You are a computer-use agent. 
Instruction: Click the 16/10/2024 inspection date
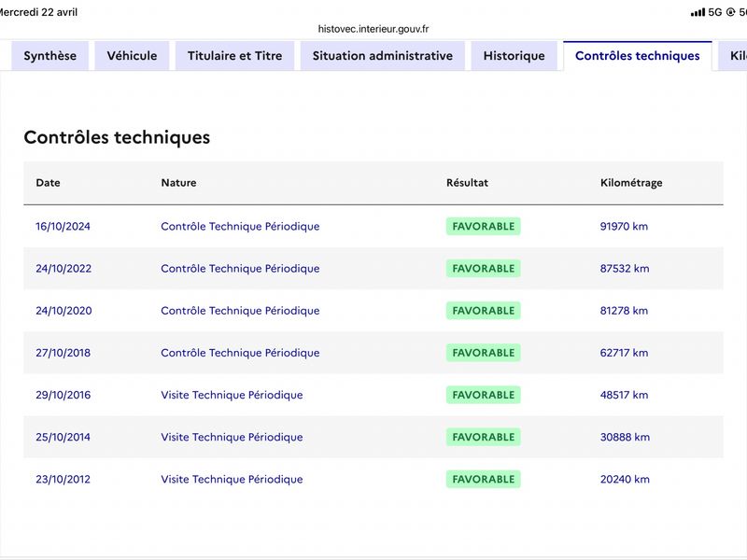pyautogui.click(x=63, y=226)
